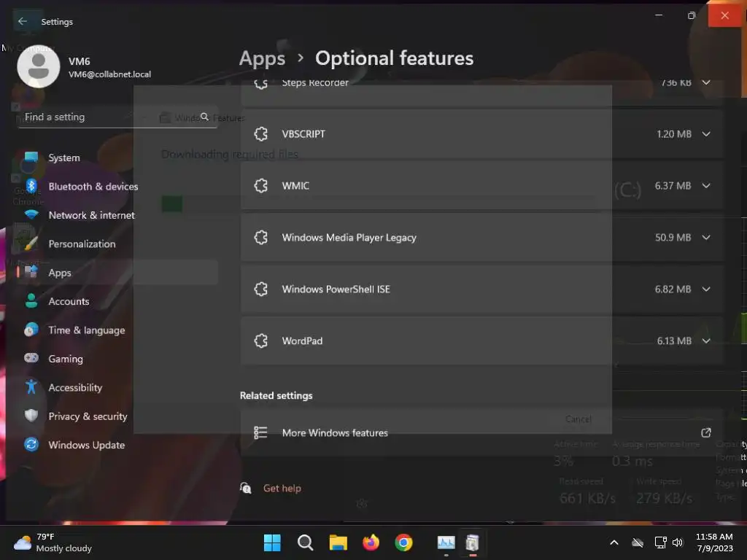Expand Windows PowerShell ISE chevron

(706, 289)
